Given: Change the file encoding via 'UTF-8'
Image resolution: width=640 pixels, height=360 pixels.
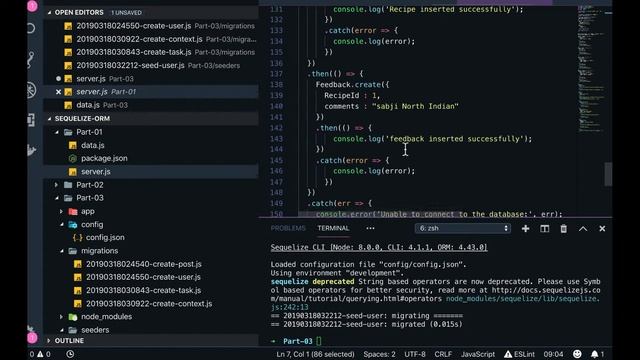Looking at the screenshot, I should coord(415,354).
